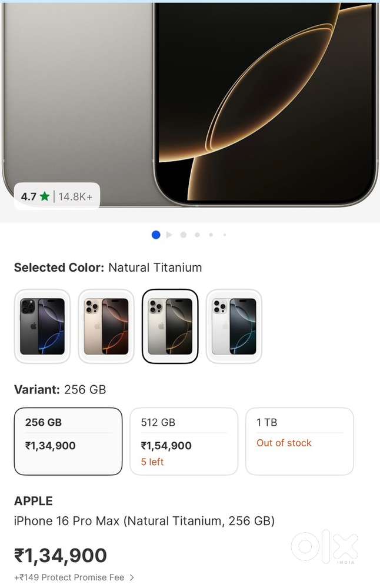Expand Protect Promise Fee chevron arrow
380x588 pixels.
tap(132, 577)
